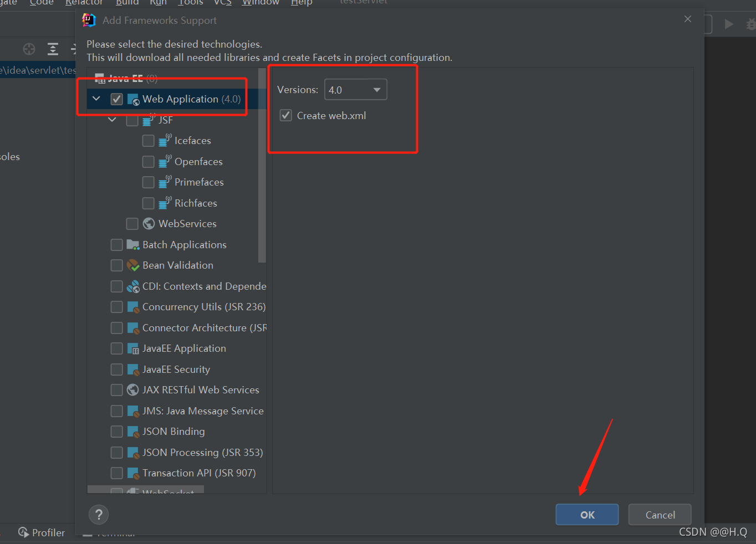This screenshot has width=756, height=544.
Task: Click the JavaEE Application icon
Action: point(133,348)
